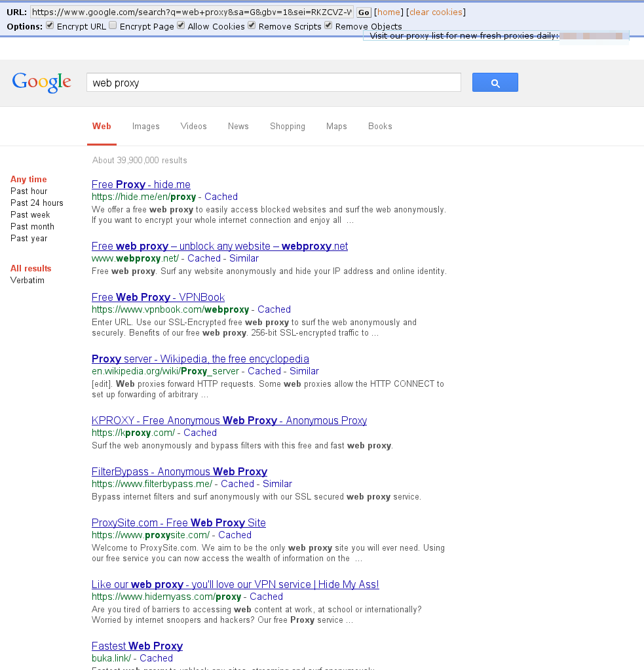This screenshot has width=644, height=670.
Task: Toggle the Allow Cookies checkbox
Action: (x=181, y=26)
